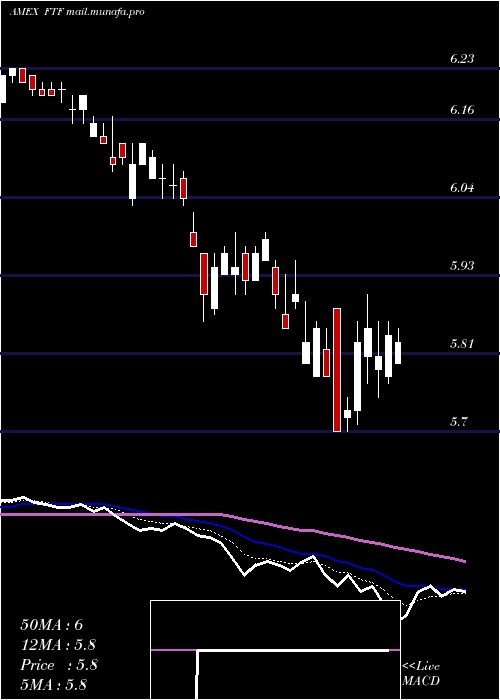Click the 6.16 price level label
Viewport: 500px width, 700px height.
(x=462, y=110)
